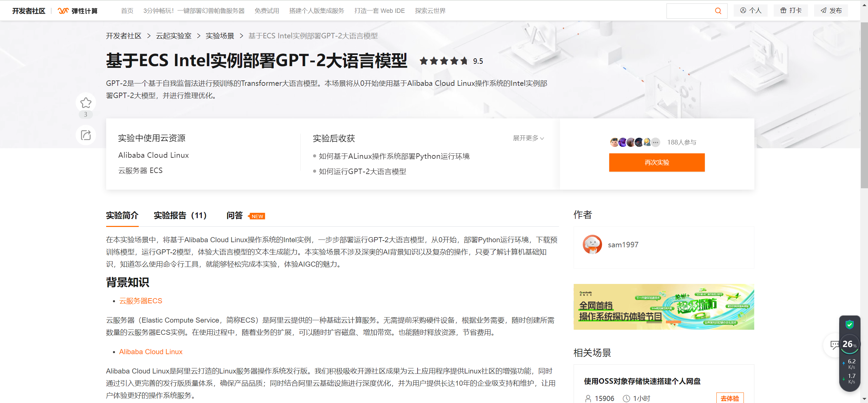This screenshot has width=868, height=403.
Task: Click 实验场景 breadcrumb link
Action: (220, 36)
